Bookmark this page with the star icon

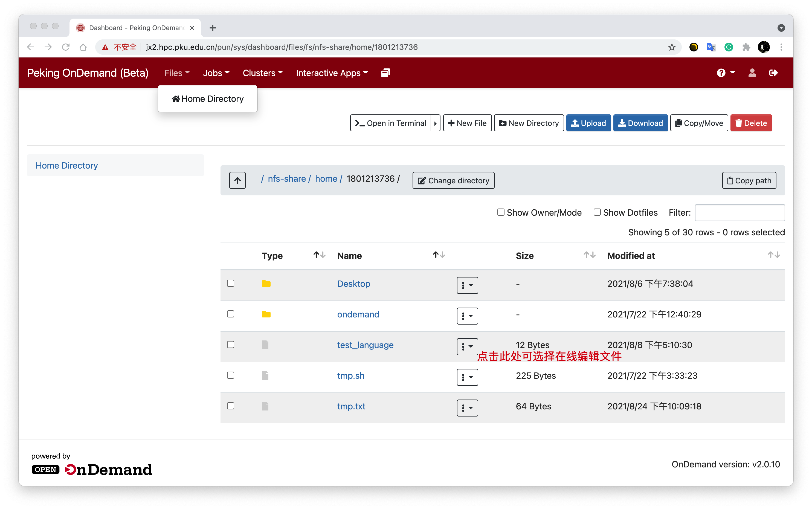[672, 47]
